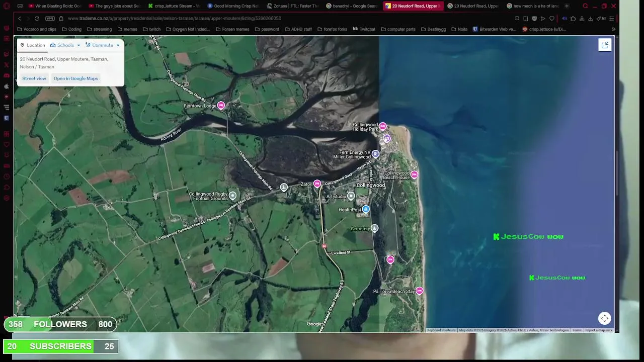Click Collingwood Beach House marker
Image resolution: width=644 pixels, height=362 pixels.
pos(414,175)
